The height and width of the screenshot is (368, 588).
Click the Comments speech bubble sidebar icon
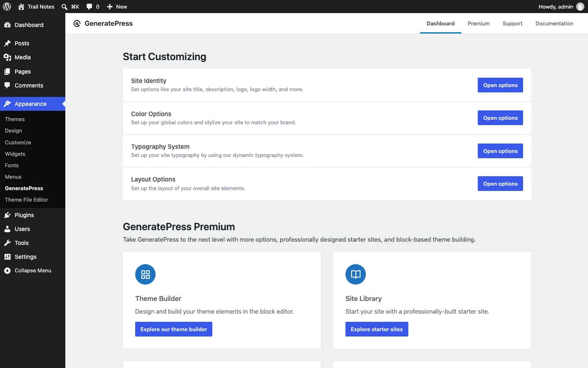tap(7, 85)
